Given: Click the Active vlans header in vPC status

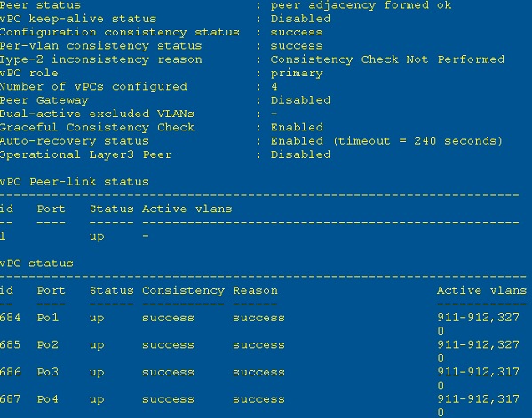Looking at the screenshot, I should coord(481,290).
